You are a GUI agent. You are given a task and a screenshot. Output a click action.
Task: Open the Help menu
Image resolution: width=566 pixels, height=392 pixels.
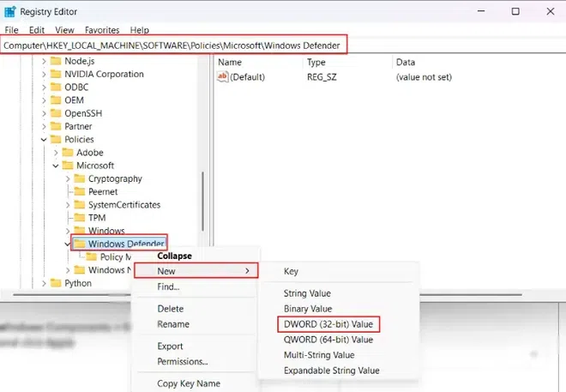(139, 30)
